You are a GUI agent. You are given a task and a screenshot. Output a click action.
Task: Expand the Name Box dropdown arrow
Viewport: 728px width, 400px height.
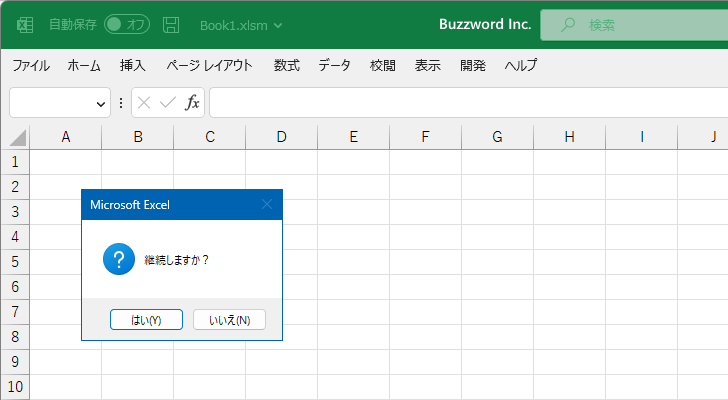pyautogui.click(x=100, y=103)
